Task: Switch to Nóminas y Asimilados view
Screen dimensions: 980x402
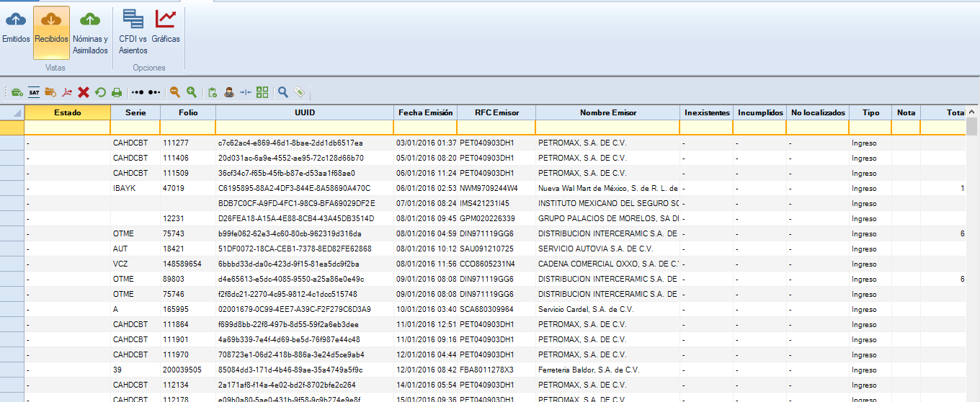Action: click(x=90, y=32)
